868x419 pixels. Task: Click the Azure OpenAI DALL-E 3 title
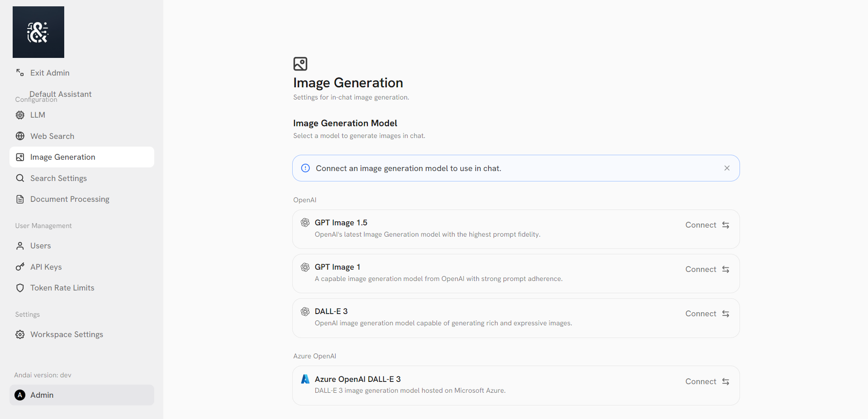pos(358,379)
